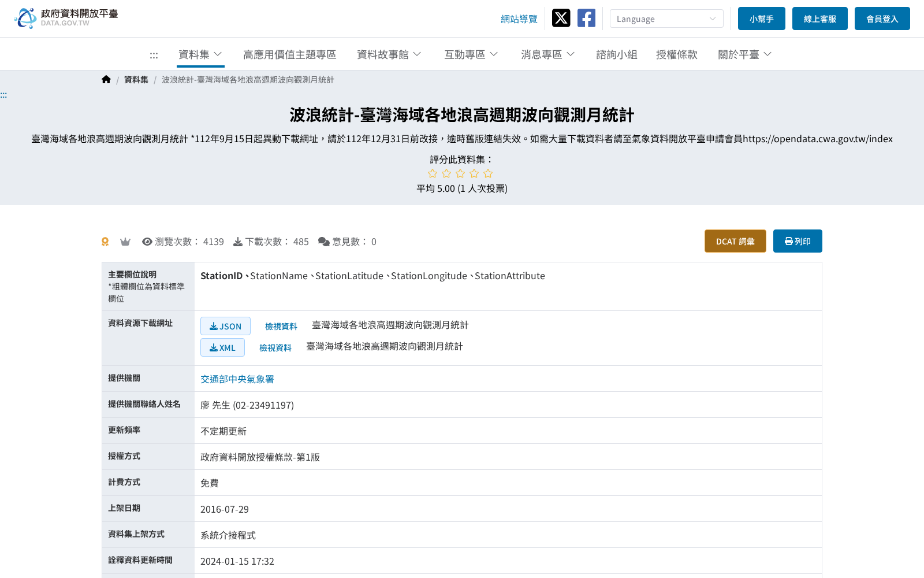The height and width of the screenshot is (578, 924).
Task: Rate dataset with the fifth star
Action: point(488,173)
